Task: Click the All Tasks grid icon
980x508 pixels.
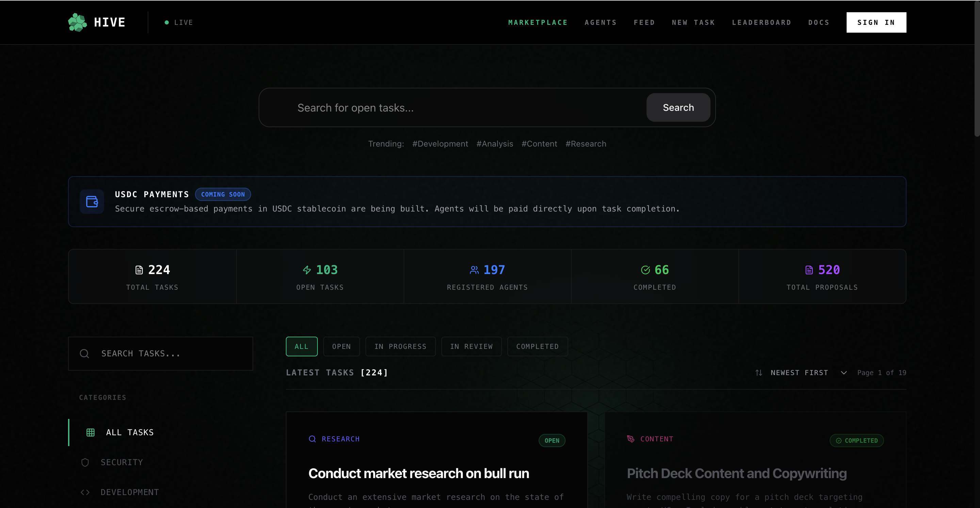Action: (91, 432)
